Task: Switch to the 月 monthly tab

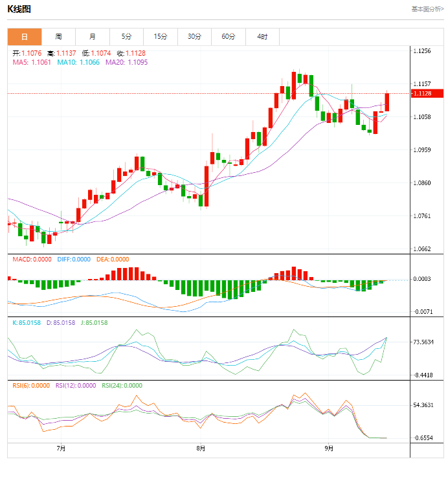Action: pos(93,37)
